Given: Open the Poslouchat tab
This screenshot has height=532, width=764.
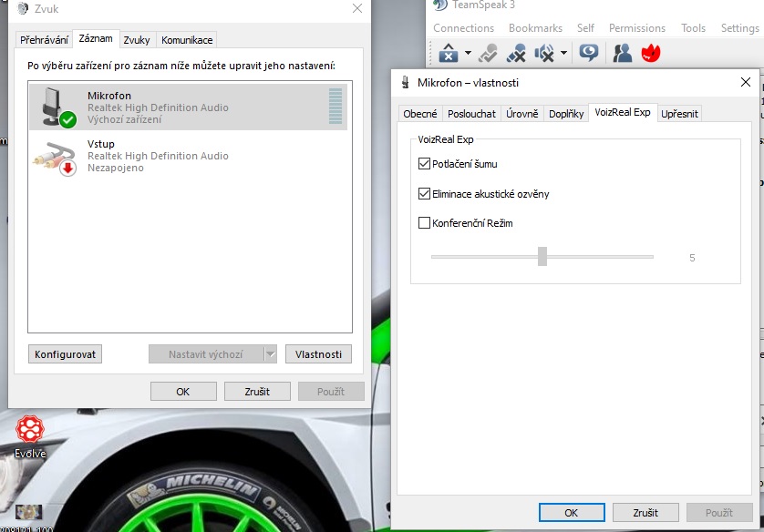Looking at the screenshot, I should [x=471, y=113].
